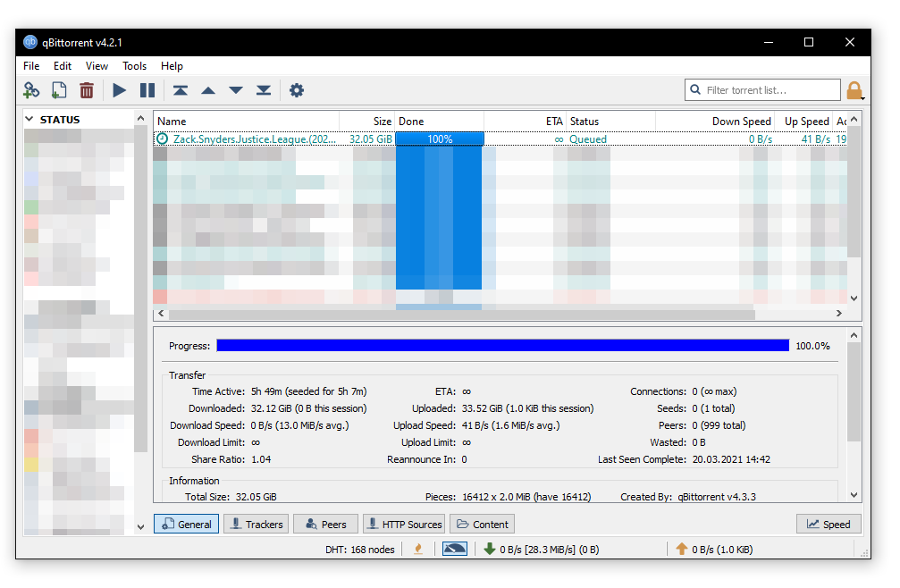This screenshot has width=900, height=588.
Task: Click the sidebar scroll up arrow
Action: click(x=140, y=118)
